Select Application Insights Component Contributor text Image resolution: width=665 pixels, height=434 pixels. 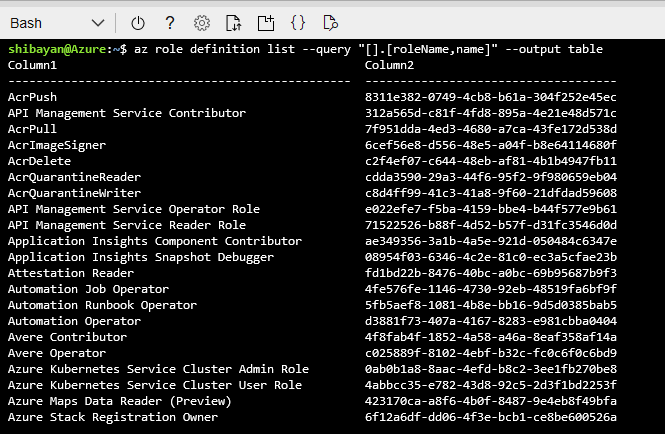(155, 241)
